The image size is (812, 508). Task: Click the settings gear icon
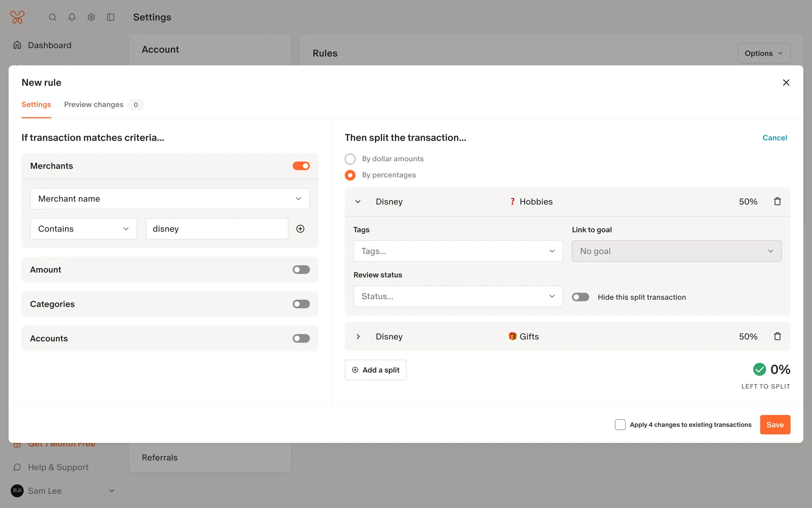coord(91,17)
